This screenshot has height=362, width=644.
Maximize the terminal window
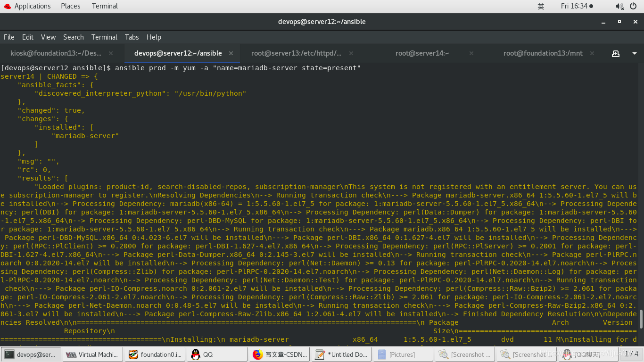pos(619,22)
